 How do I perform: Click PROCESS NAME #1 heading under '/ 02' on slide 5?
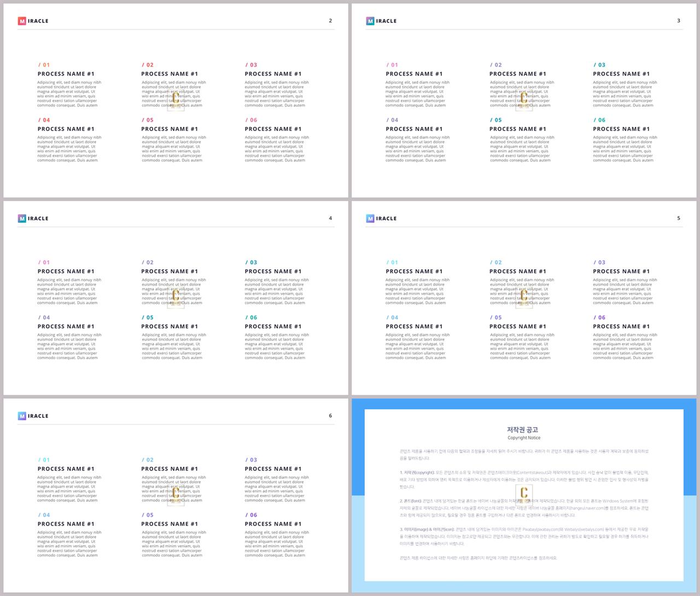[518, 271]
